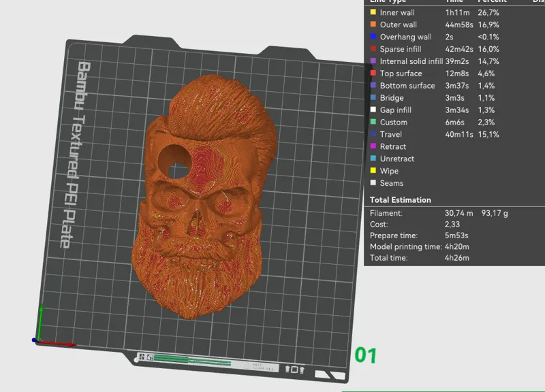Toggle Top surface line visibility
Viewport: 545px width, 392px height.
pos(373,73)
